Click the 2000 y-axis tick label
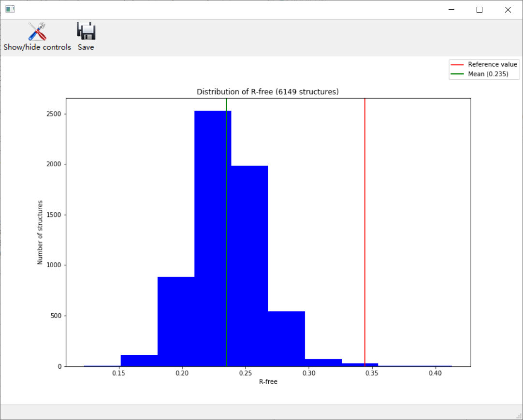Screen dimensions: 523x420 point(54,164)
